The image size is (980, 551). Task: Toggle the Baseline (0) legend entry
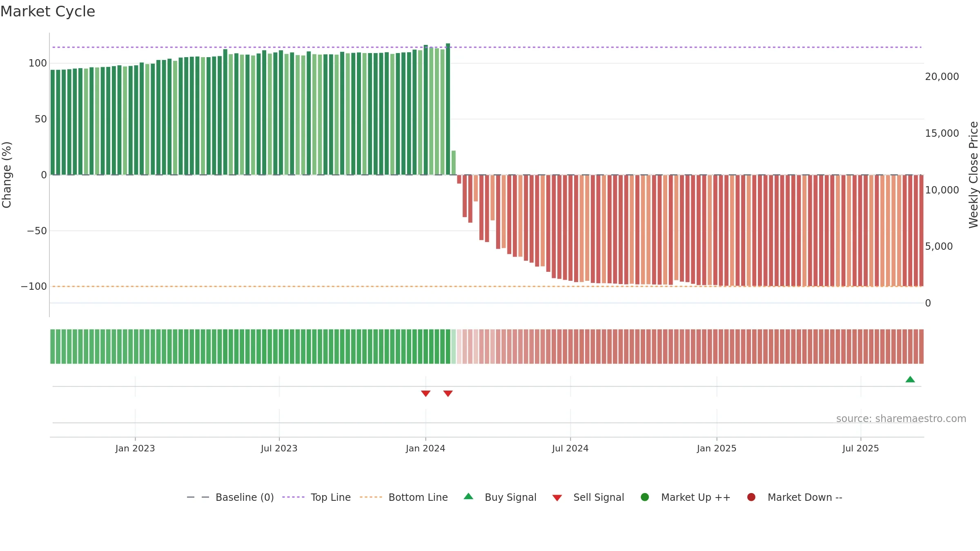pos(230,497)
